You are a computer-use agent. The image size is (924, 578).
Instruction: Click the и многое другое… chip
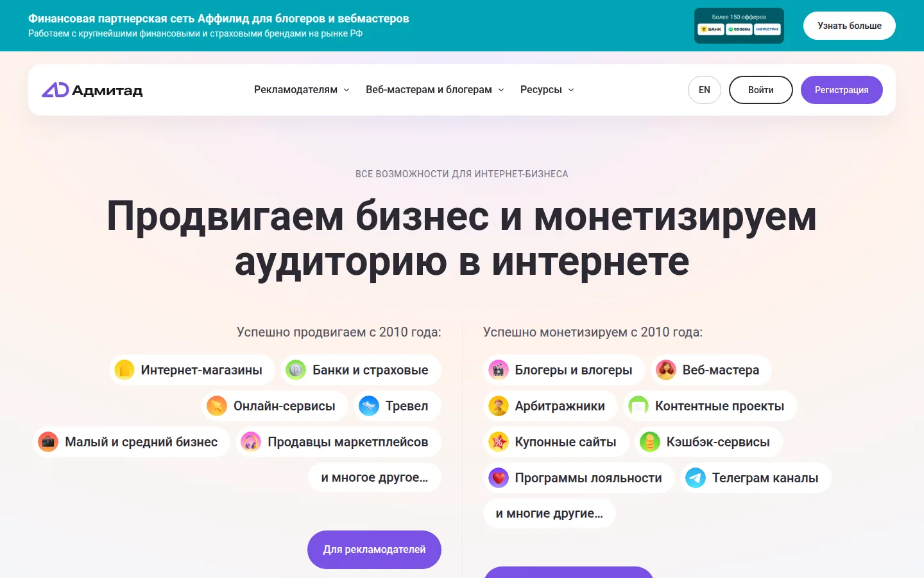(375, 478)
